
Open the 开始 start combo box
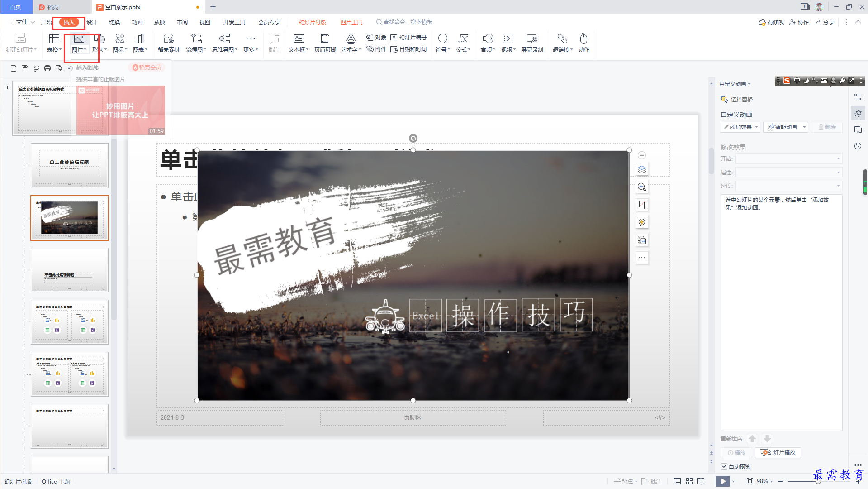click(x=788, y=158)
